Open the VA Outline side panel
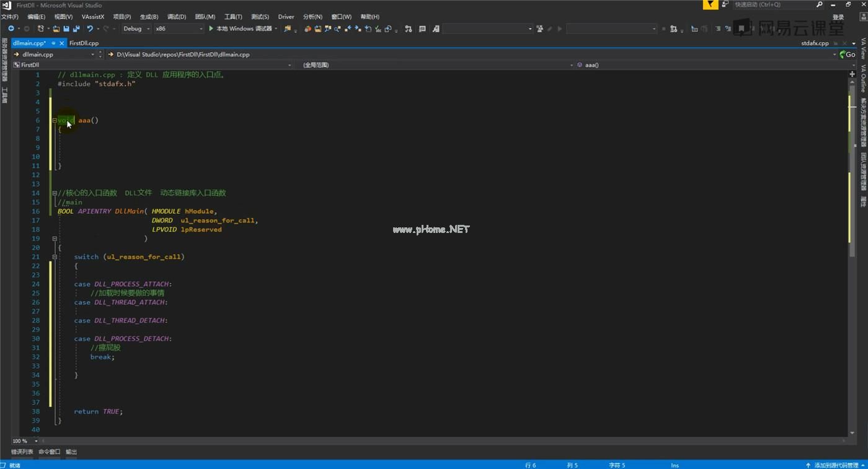 (x=863, y=78)
